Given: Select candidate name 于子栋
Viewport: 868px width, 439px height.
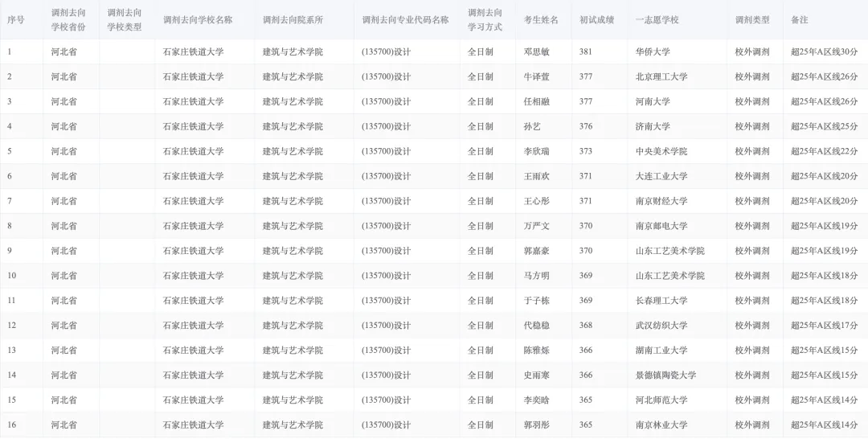Looking at the screenshot, I should (x=536, y=302).
